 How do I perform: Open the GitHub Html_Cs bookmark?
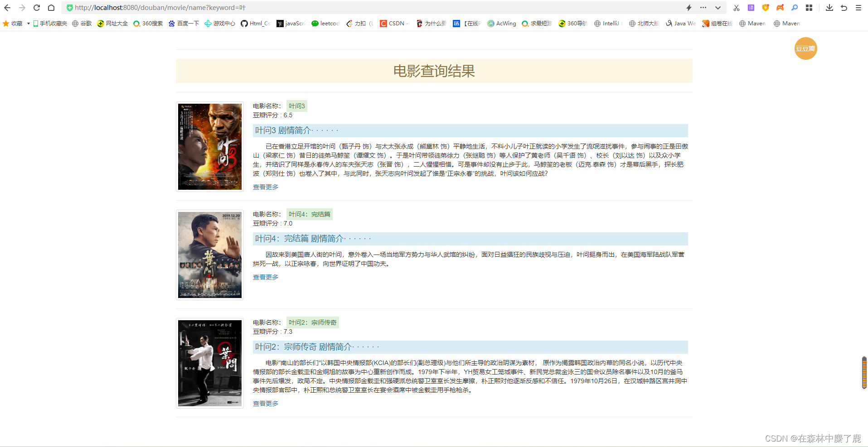click(256, 24)
